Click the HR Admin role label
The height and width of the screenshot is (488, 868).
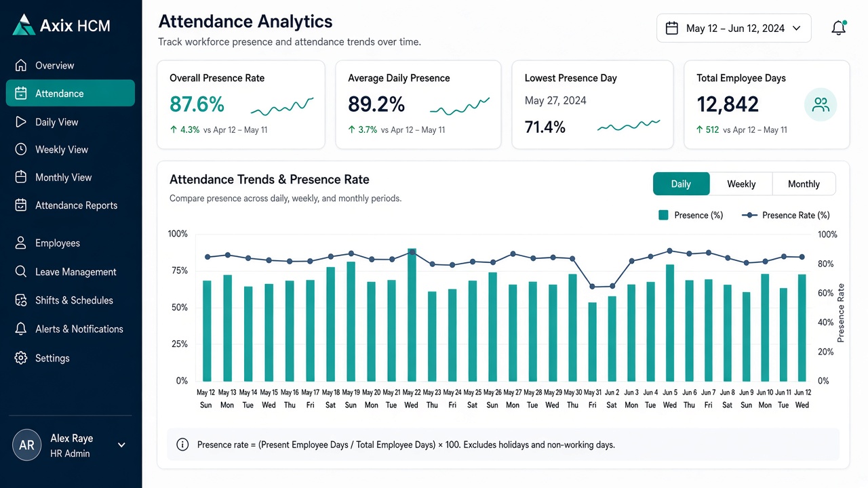(x=70, y=453)
